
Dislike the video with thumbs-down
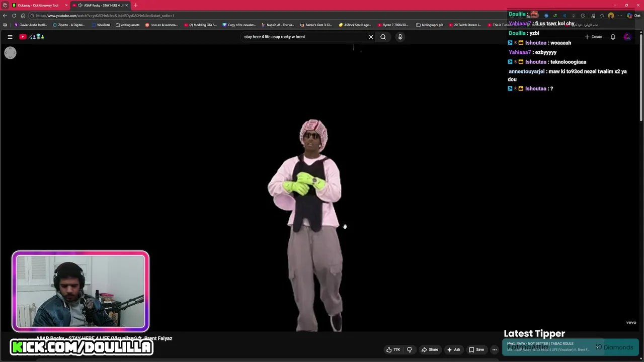tap(410, 349)
